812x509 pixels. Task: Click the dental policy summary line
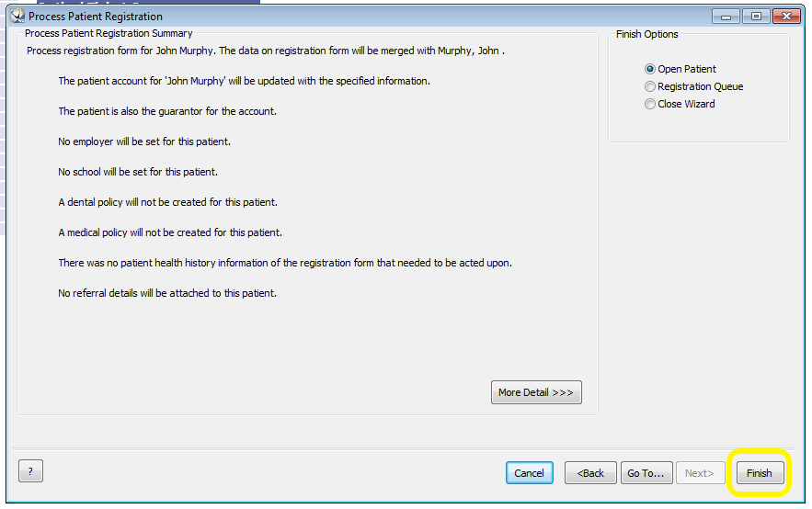coord(167,202)
